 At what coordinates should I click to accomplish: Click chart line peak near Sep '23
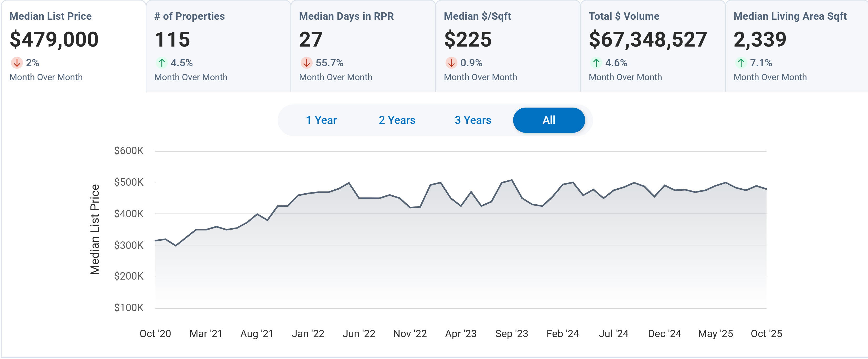point(512,180)
